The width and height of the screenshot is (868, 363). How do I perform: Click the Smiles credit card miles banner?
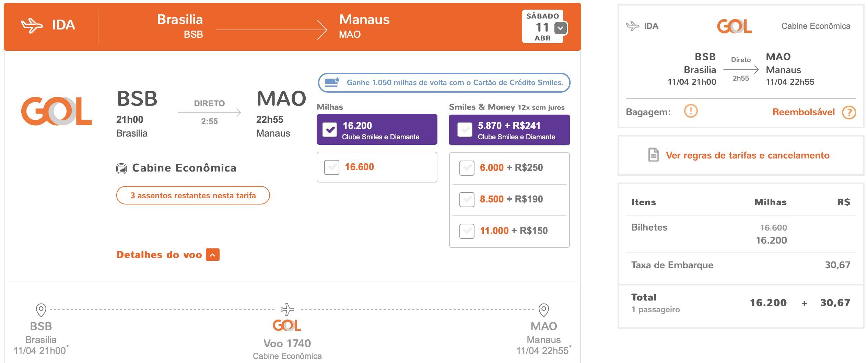tap(444, 82)
